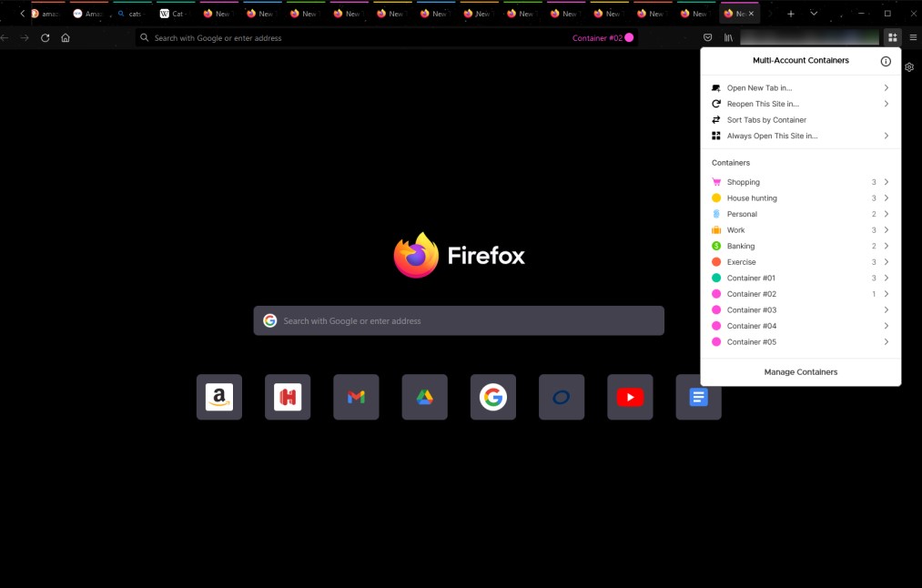This screenshot has height=588, width=922.
Task: Select 'Container #03' in the list
Action: pyautogui.click(x=800, y=309)
